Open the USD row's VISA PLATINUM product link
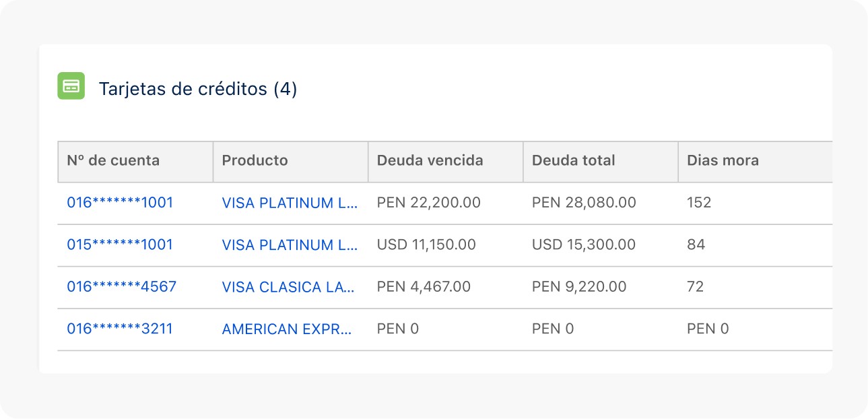This screenshot has height=419, width=868. (x=290, y=245)
